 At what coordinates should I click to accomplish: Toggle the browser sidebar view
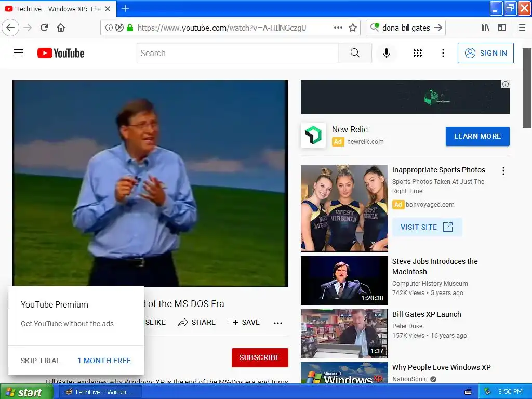[x=502, y=28]
